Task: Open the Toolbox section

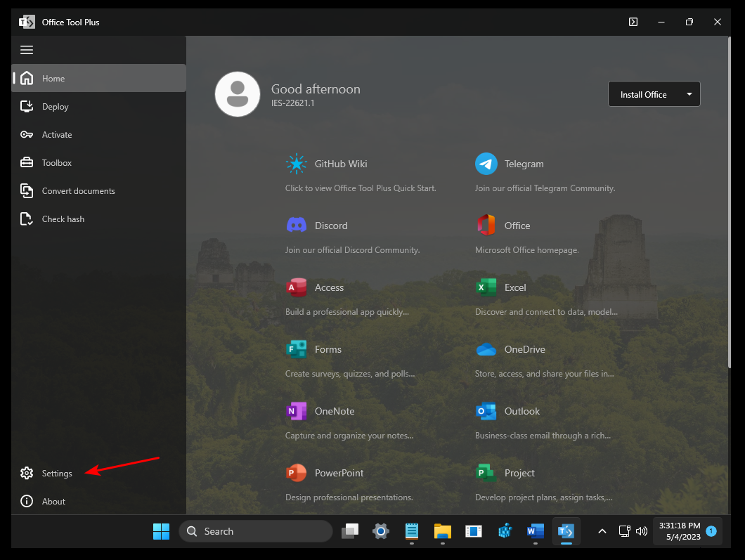Action: pyautogui.click(x=99, y=162)
